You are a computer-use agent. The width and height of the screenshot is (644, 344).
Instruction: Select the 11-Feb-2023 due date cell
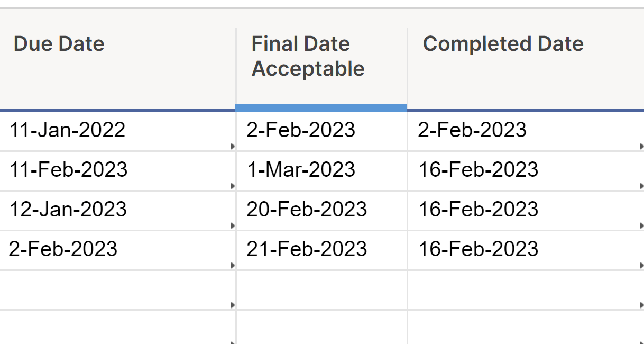click(x=68, y=170)
